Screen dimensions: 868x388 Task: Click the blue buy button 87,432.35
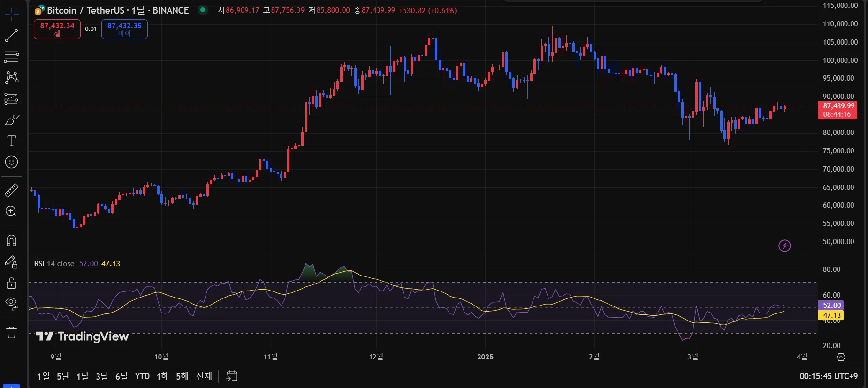pos(124,29)
